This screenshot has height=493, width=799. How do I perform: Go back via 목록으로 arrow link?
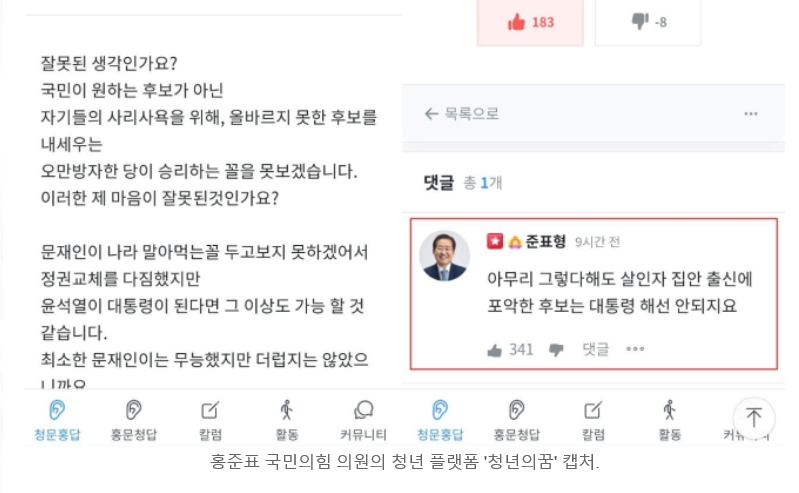462,114
